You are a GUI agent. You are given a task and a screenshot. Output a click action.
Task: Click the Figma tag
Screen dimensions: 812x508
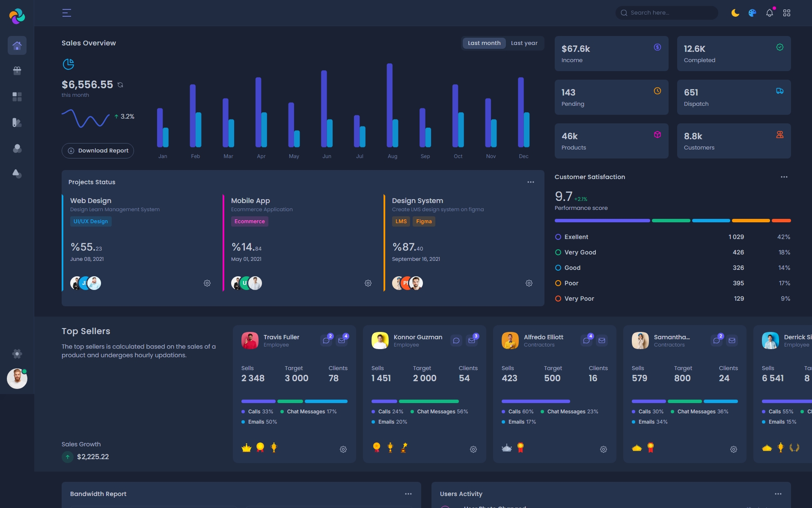point(424,221)
